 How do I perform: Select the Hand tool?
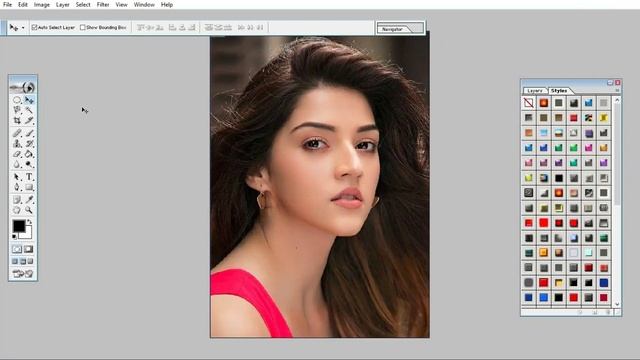click(x=17, y=210)
